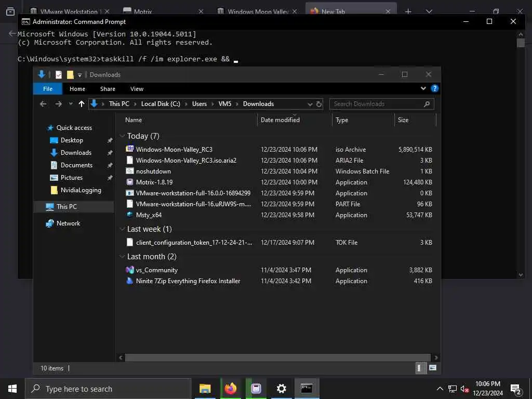Open the File menu
532x399 pixels.
48,89
